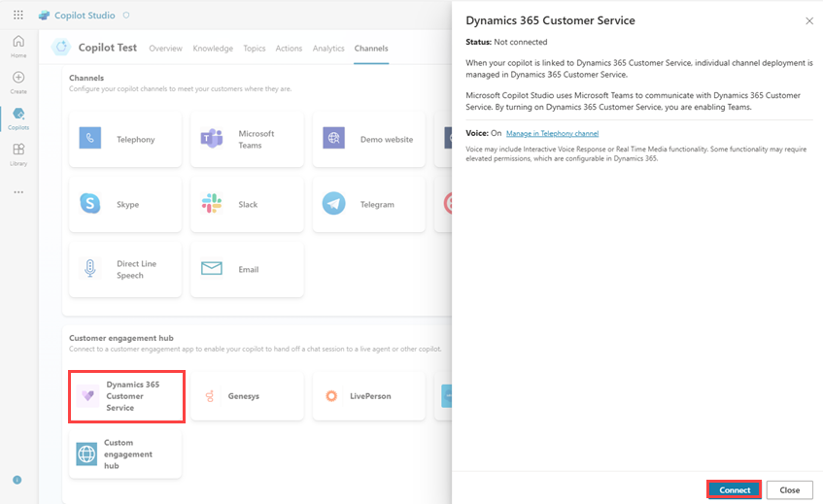
Task: Open Create in the left sidebar
Action: click(18, 83)
